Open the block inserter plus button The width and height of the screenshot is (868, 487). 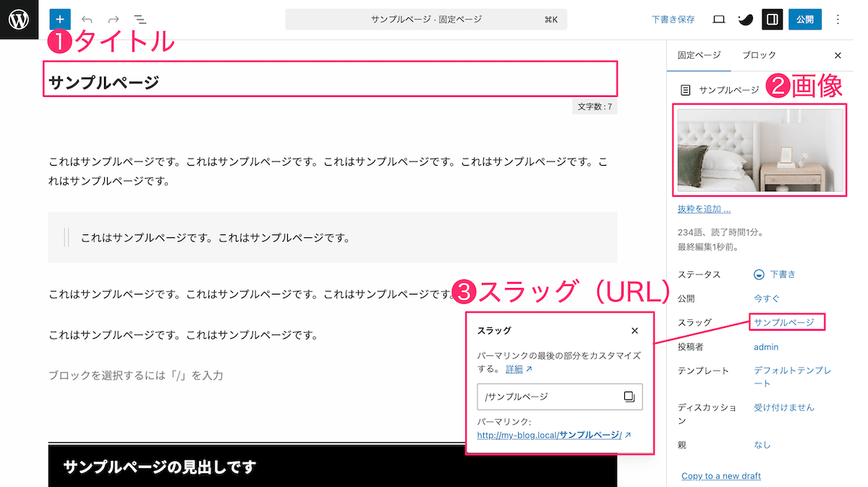[x=60, y=20]
